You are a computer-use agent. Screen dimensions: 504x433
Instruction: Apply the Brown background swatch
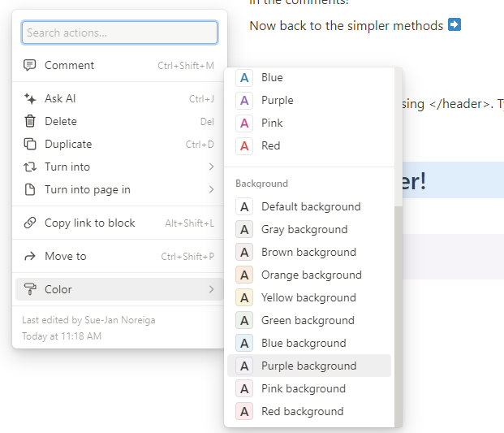(x=244, y=252)
